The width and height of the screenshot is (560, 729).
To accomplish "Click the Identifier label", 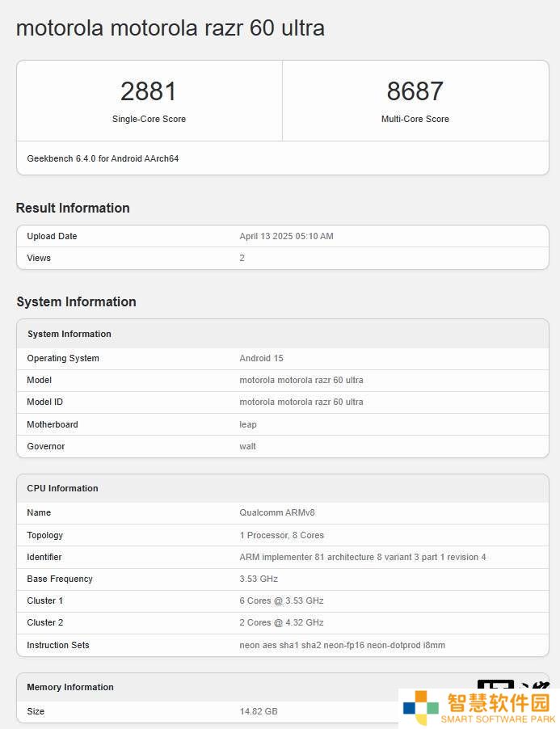I will coord(44,557).
